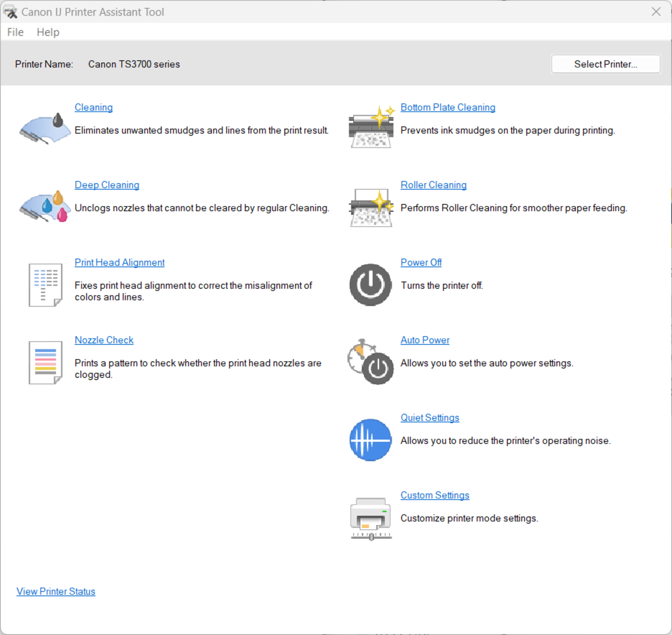Click the Nozzle Check pattern icon
Viewport: 672px width, 635px height.
(x=45, y=363)
